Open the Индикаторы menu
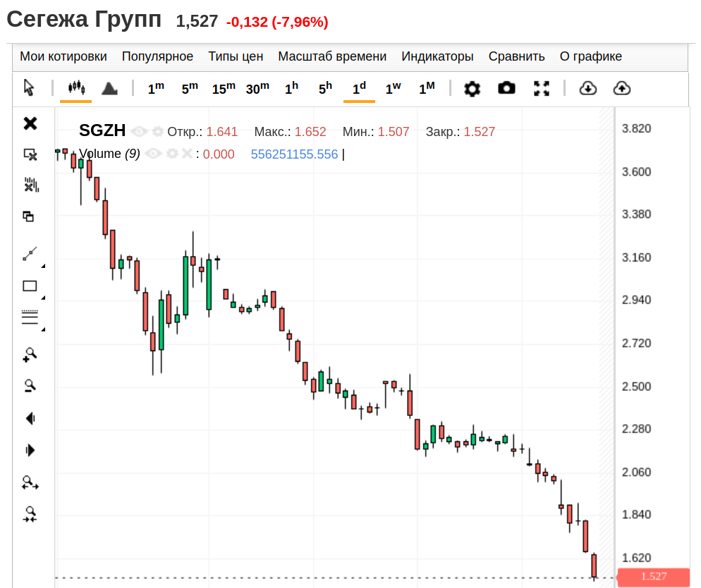701x588 pixels. (x=437, y=56)
